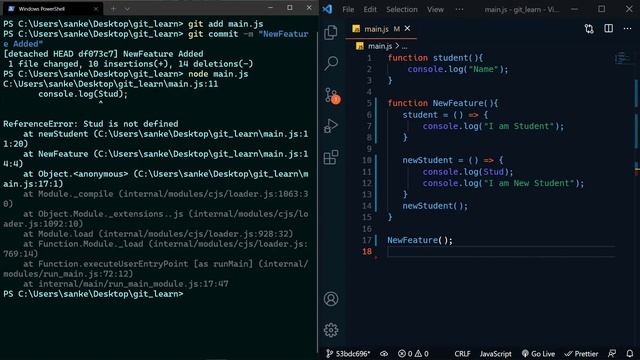Click console.log(Stud); on line 11
This screenshot has height=360, width=640.
point(468,172)
